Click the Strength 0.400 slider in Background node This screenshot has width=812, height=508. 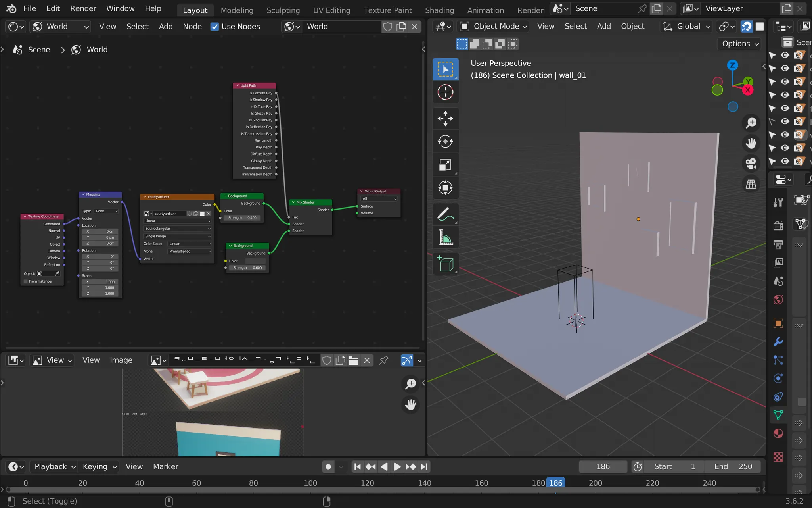click(x=242, y=218)
